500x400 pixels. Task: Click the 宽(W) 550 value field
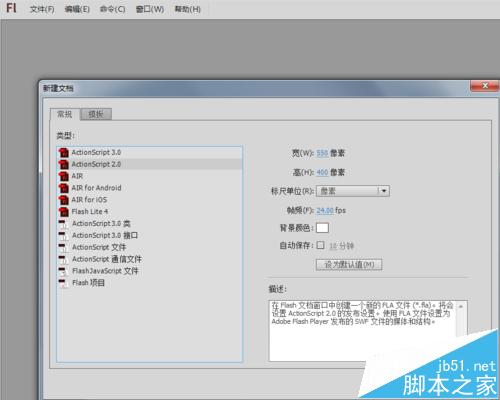click(322, 153)
